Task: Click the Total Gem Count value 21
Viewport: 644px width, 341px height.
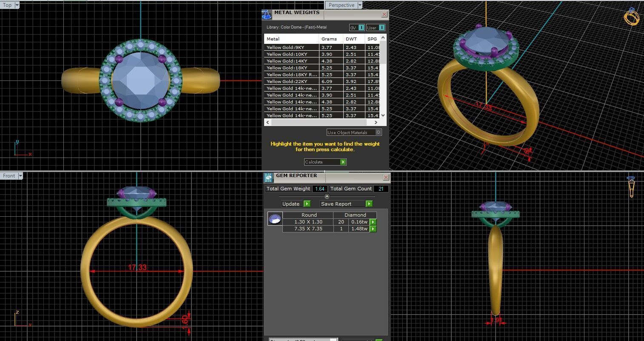Action: [x=381, y=189]
